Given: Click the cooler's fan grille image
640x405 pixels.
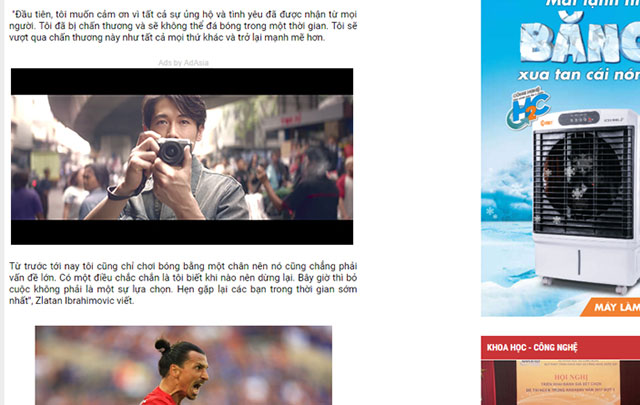Looking at the screenshot, I should tap(584, 182).
